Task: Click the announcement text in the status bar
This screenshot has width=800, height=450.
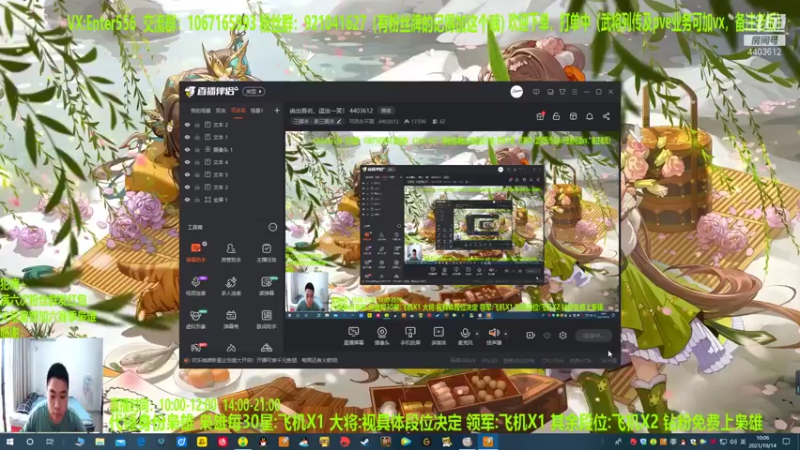Action: tap(264, 360)
